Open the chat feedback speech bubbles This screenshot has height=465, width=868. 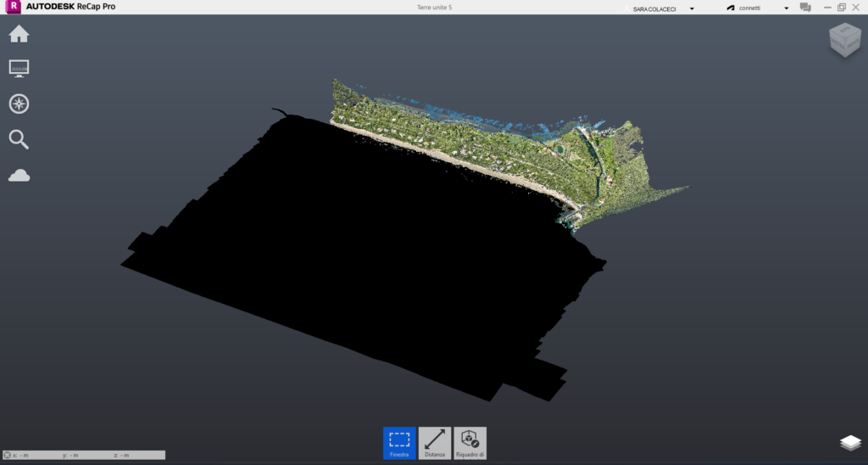coord(805,8)
